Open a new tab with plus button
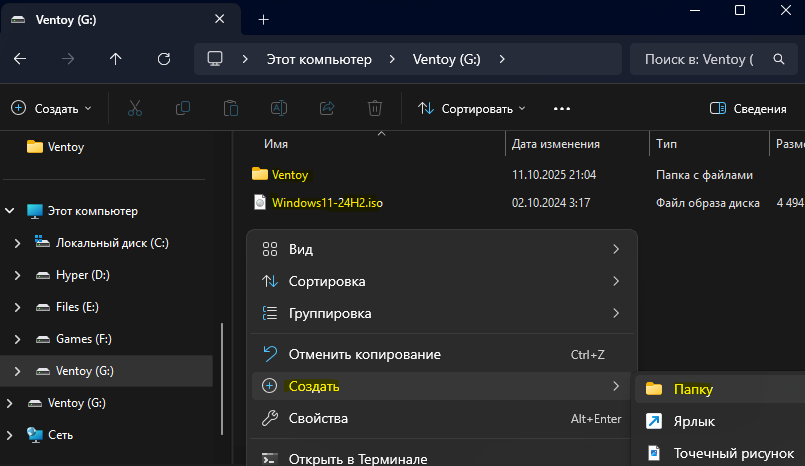Viewport: 805px width, 466px height. [264, 19]
